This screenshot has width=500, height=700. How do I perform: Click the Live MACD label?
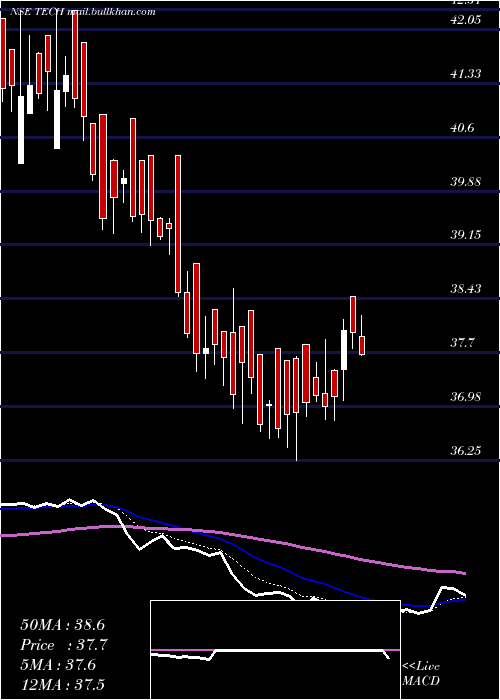(421, 674)
